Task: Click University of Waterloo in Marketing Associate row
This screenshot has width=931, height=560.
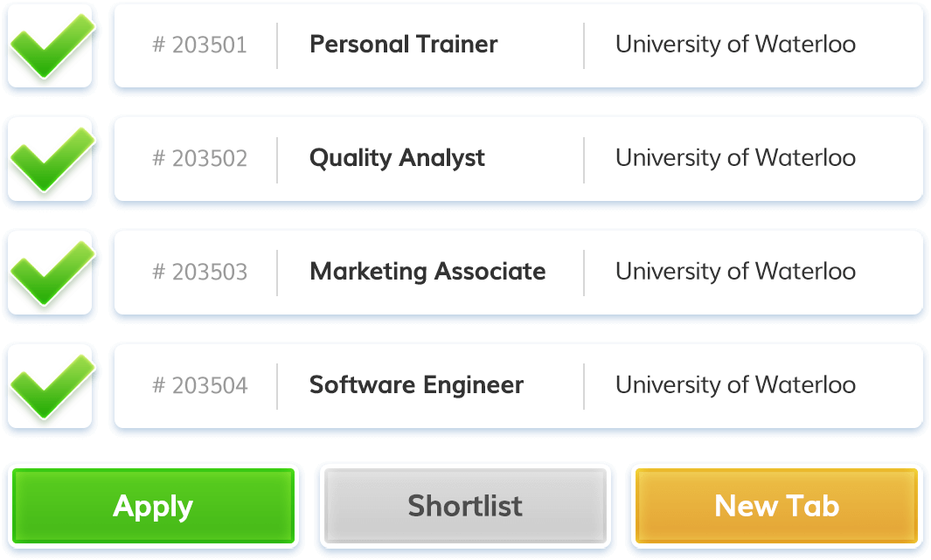Action: (x=736, y=272)
